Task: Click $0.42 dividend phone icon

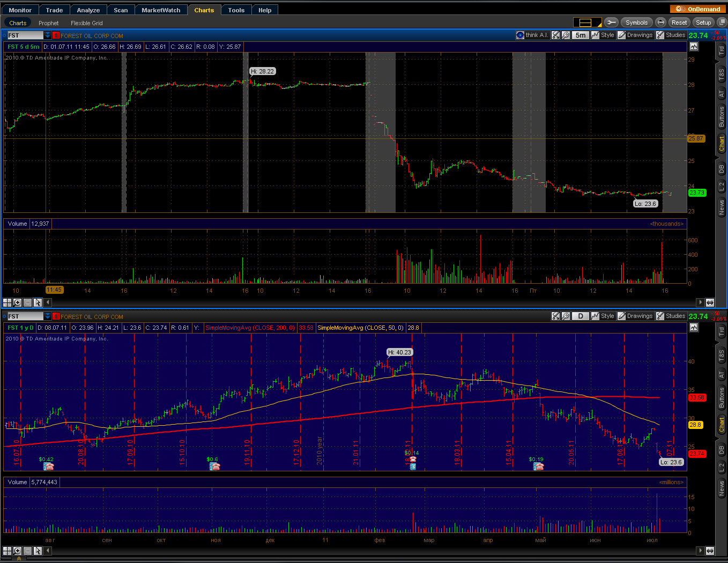Action: (48, 466)
